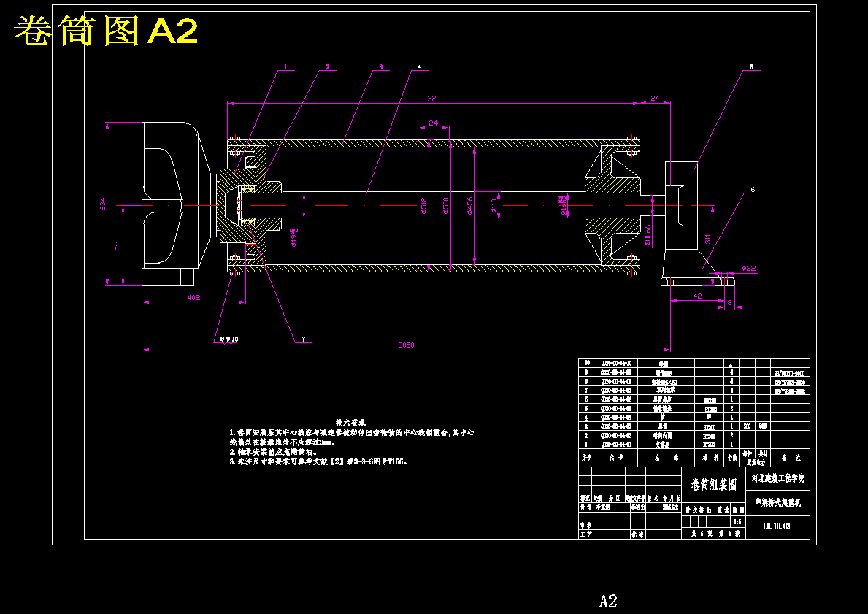Select the ø512 diameter dimension

[423, 205]
